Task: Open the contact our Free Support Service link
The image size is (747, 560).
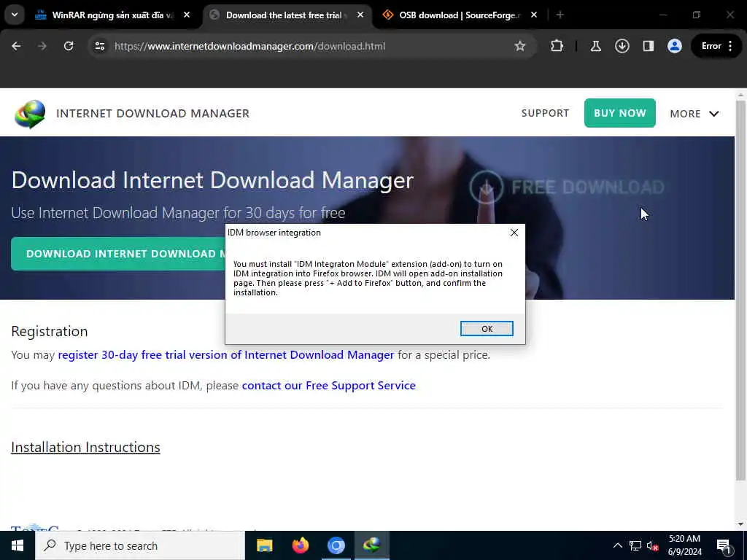Action: click(329, 385)
